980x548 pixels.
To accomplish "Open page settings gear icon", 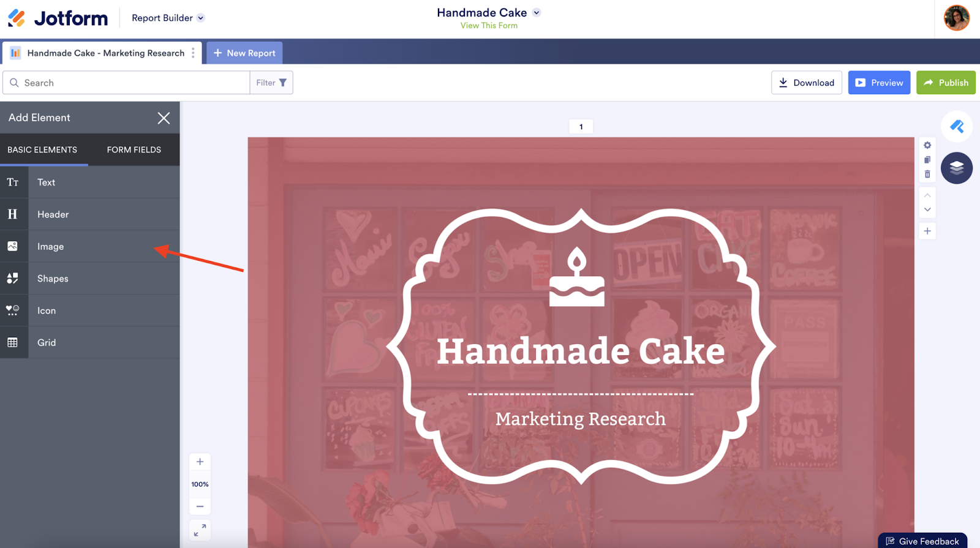I will (x=927, y=145).
